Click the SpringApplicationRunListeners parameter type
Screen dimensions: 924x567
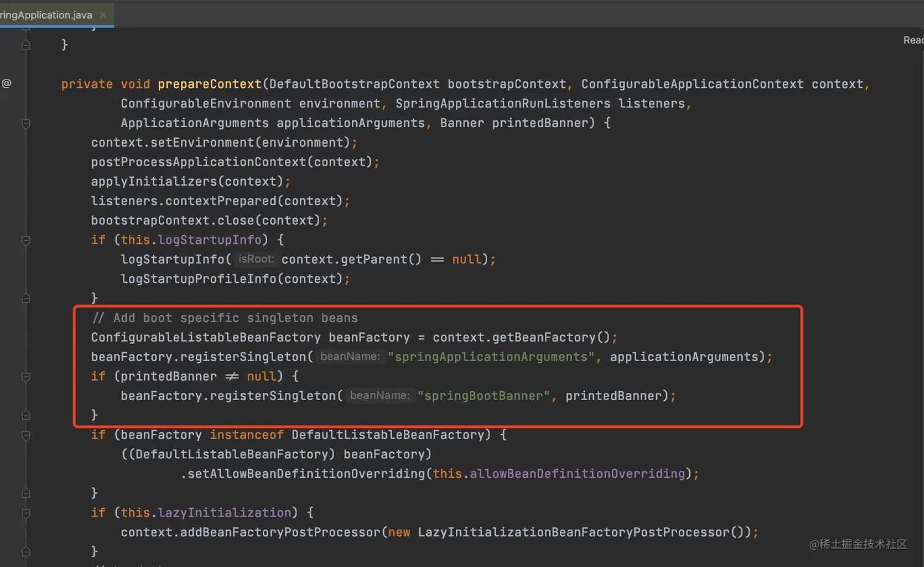(x=503, y=104)
